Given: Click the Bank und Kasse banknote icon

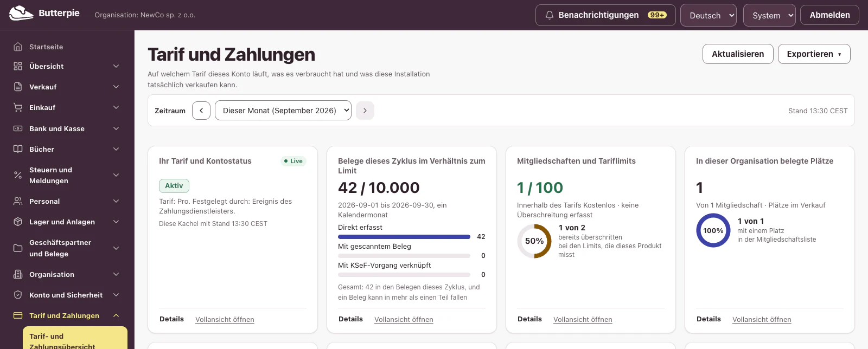Looking at the screenshot, I should (x=18, y=128).
